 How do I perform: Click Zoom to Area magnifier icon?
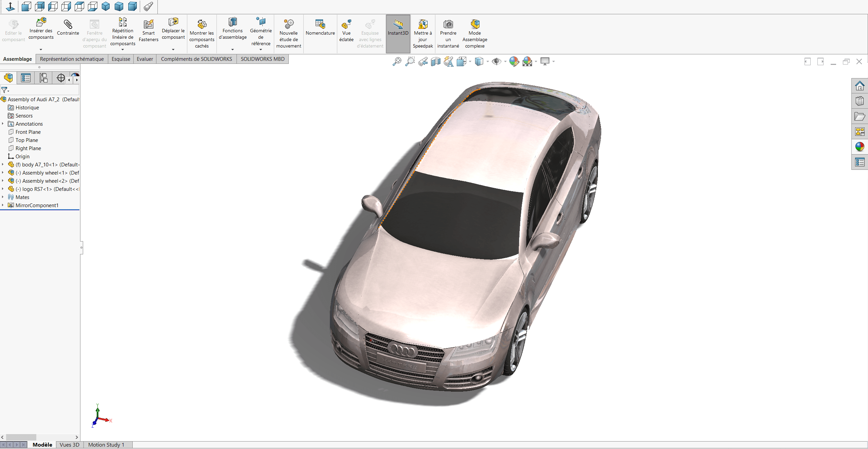410,61
